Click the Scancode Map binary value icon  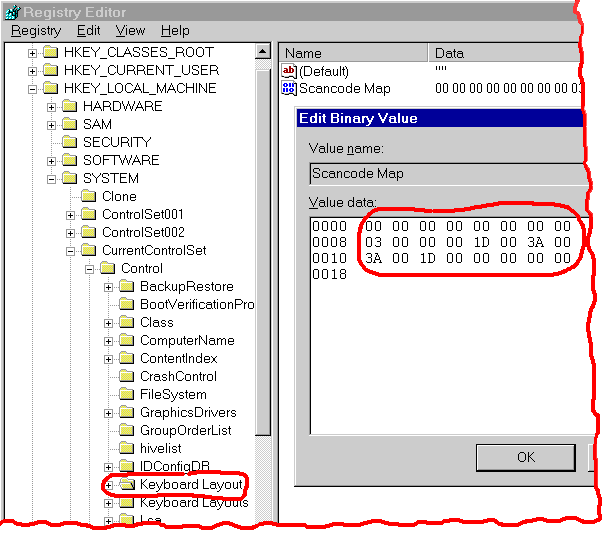point(289,89)
